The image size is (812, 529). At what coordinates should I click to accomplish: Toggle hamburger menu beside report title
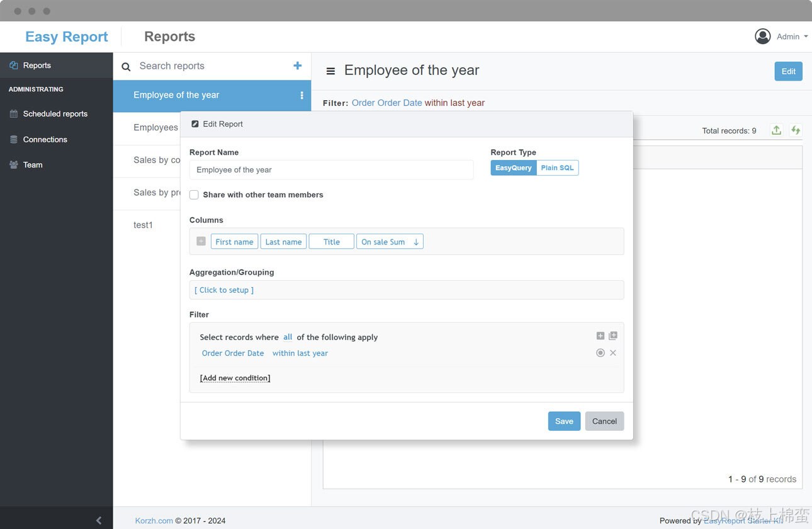[330, 71]
